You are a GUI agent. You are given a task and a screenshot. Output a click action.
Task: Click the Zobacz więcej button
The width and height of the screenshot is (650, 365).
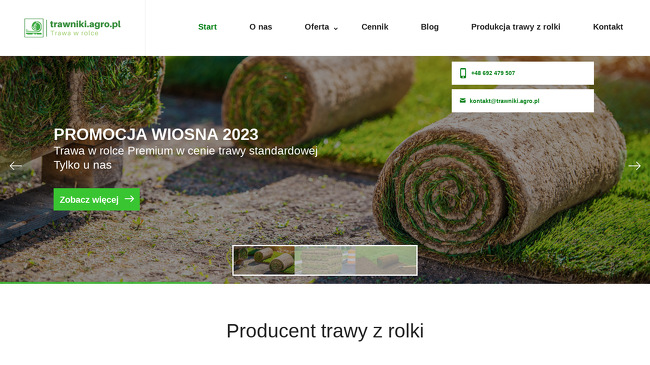97,200
